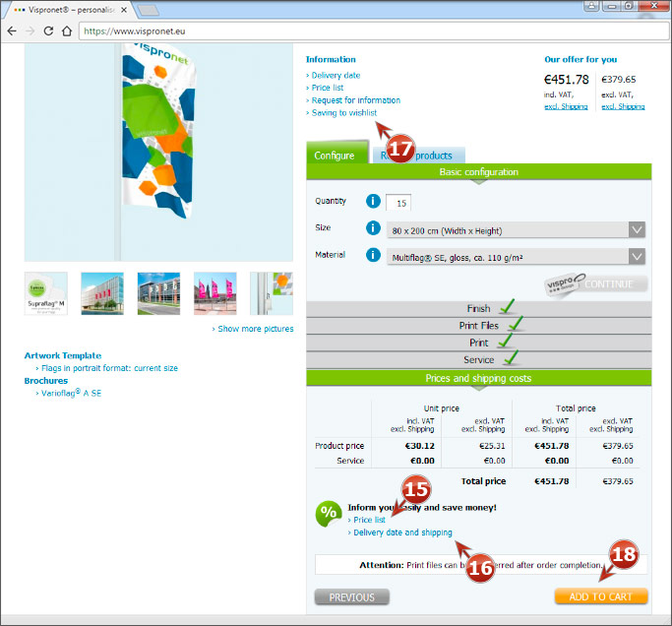Open the Material dropdown
This screenshot has height=626, width=672.
tap(516, 257)
